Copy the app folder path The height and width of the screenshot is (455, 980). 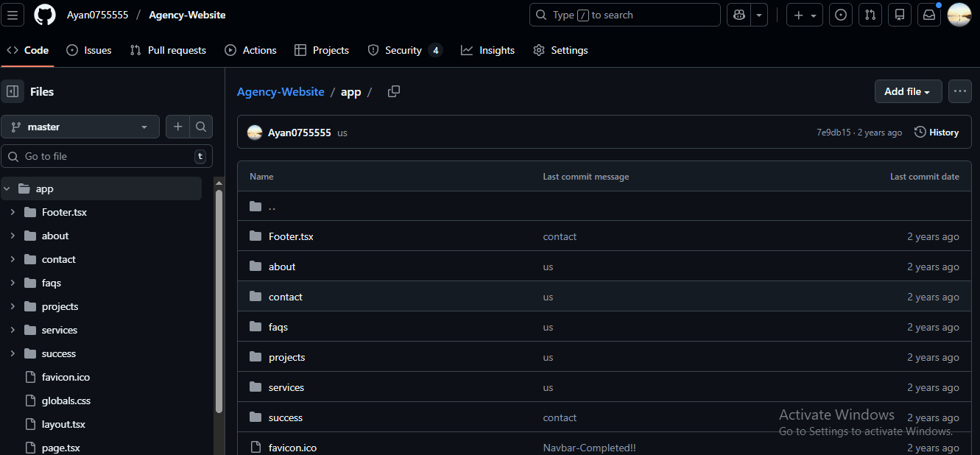394,91
